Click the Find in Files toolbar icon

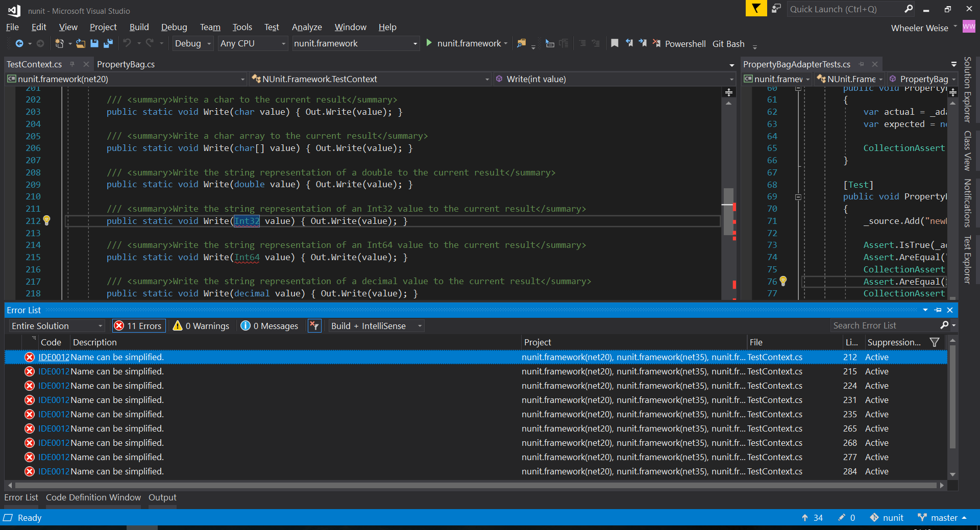point(522,44)
